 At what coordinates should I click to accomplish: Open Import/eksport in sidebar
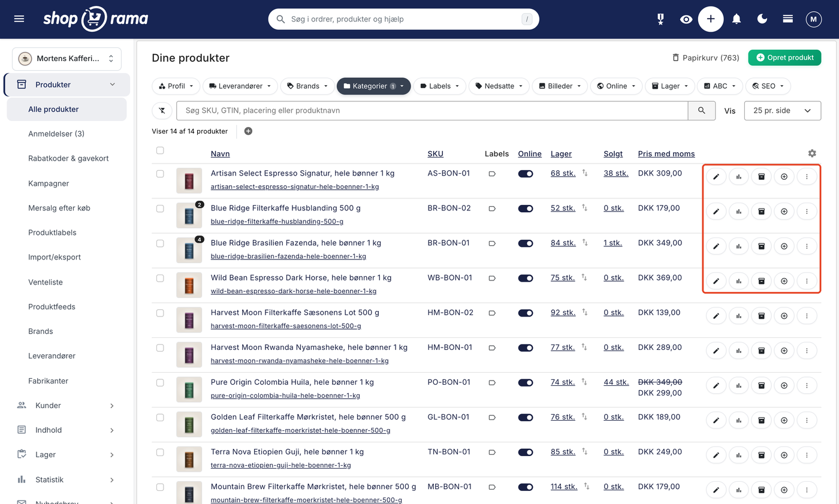click(55, 257)
